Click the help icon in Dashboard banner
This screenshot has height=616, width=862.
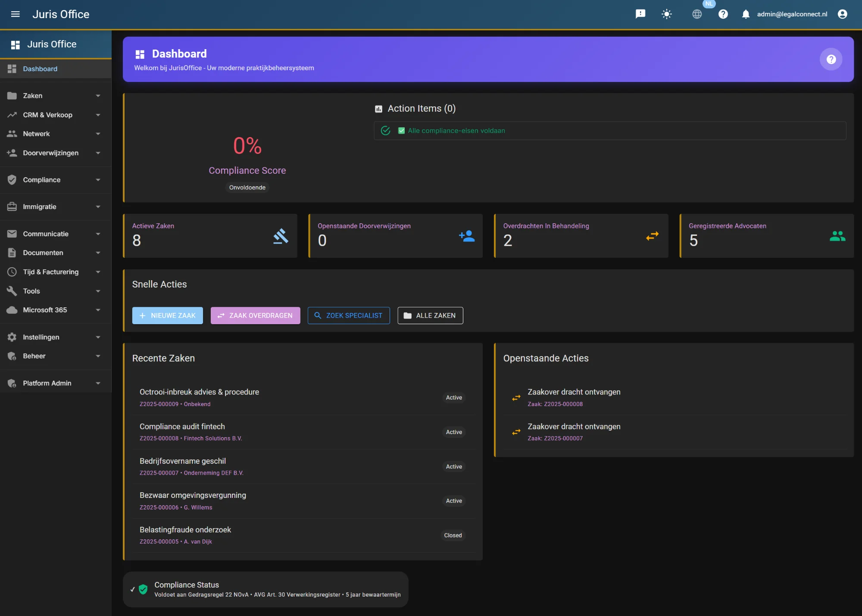click(x=831, y=59)
